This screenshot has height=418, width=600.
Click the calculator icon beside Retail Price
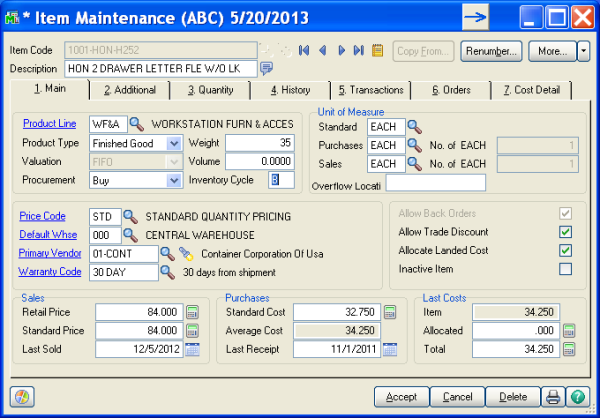pyautogui.click(x=193, y=313)
